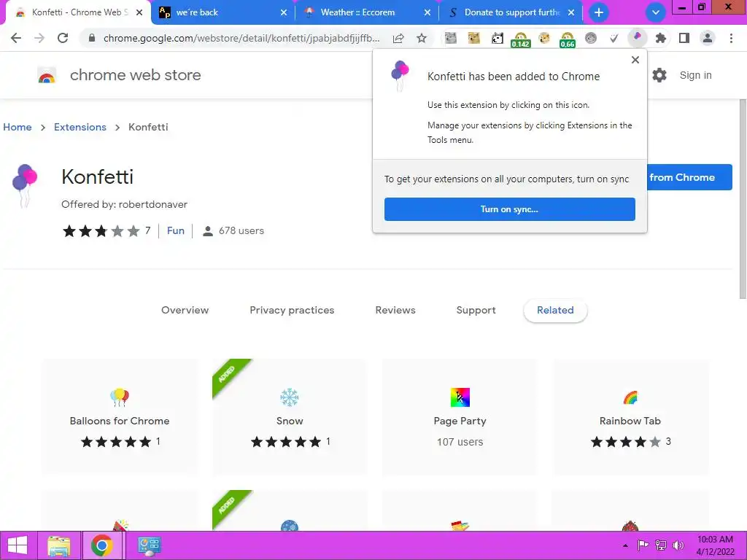Switch to the 'we're back' browser tab
The width and height of the screenshot is (747, 560).
(x=223, y=12)
